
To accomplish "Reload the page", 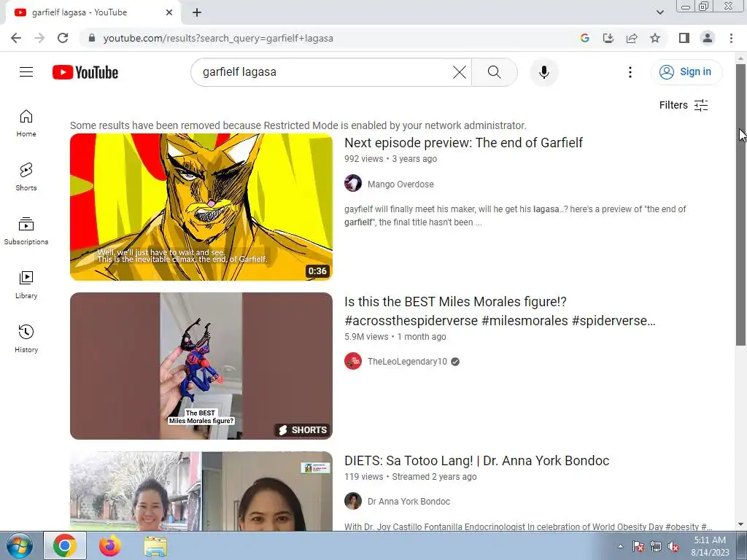I will point(63,38).
